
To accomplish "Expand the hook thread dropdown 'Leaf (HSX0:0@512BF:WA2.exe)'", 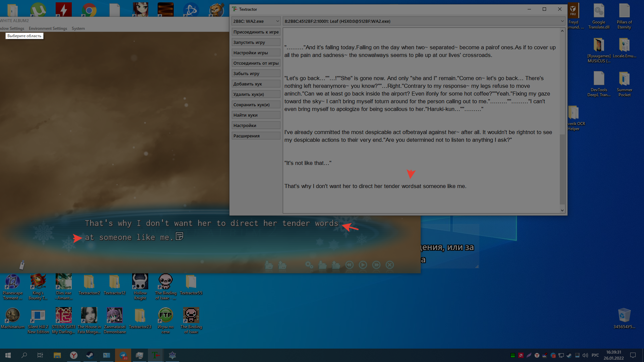I will coord(424,21).
